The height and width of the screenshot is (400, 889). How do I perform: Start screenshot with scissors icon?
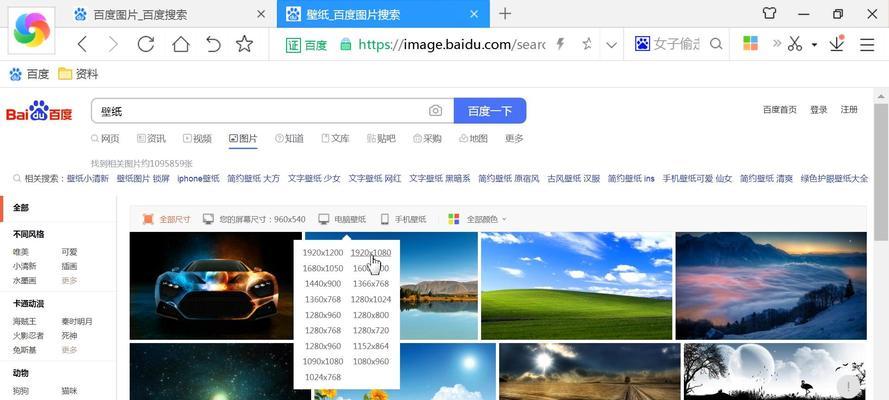coord(795,44)
